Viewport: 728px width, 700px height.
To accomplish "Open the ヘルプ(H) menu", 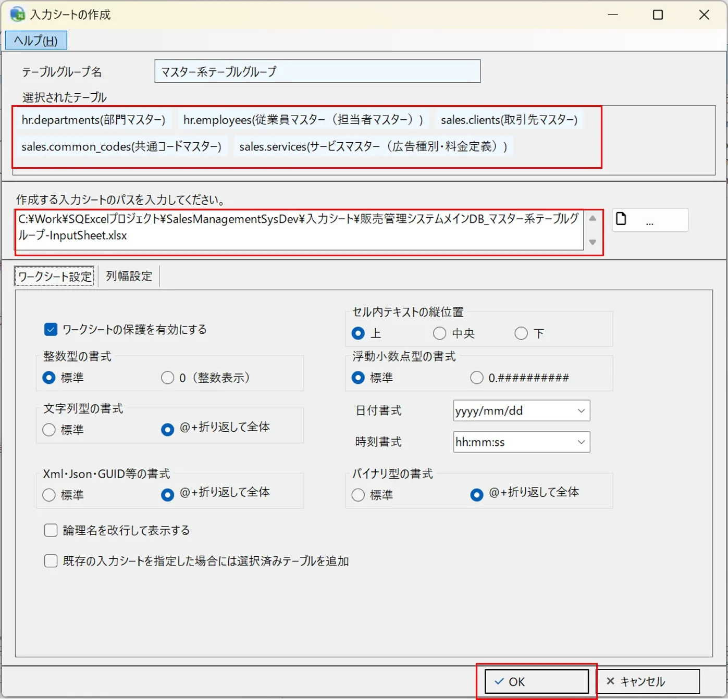I will coord(36,41).
